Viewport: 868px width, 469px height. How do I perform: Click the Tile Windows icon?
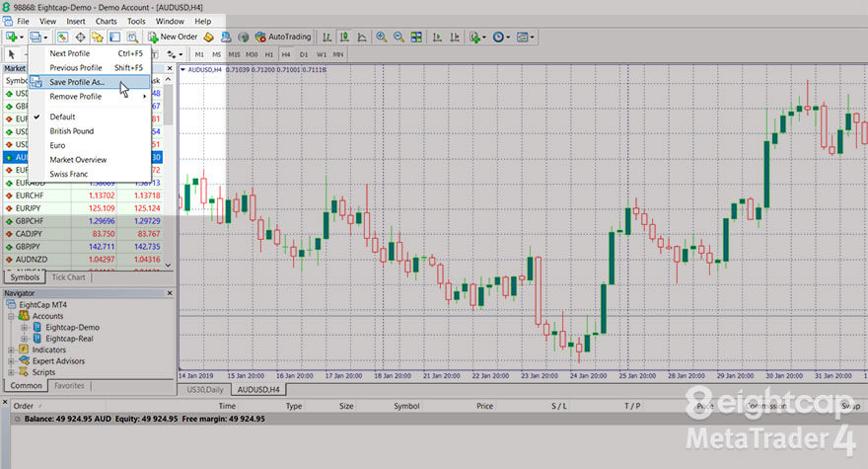416,38
